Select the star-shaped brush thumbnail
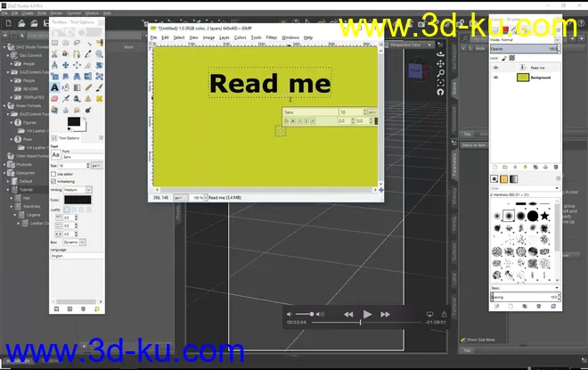The height and width of the screenshot is (370, 588). click(543, 216)
